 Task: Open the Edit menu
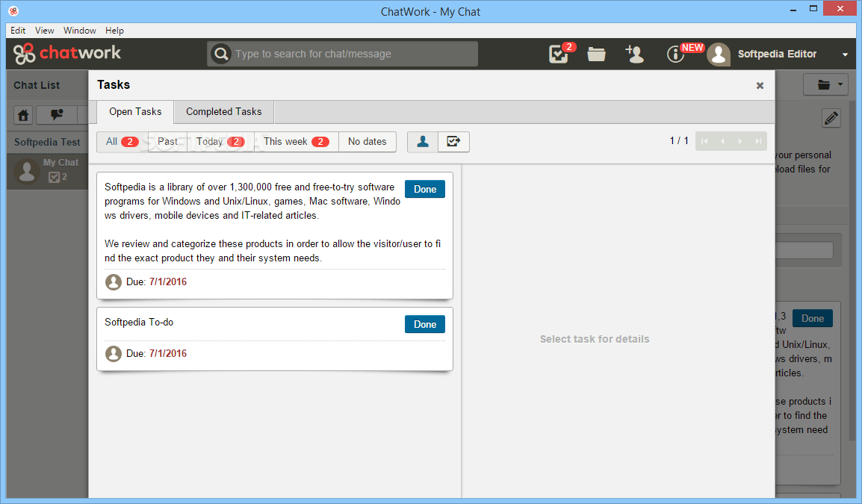click(18, 31)
